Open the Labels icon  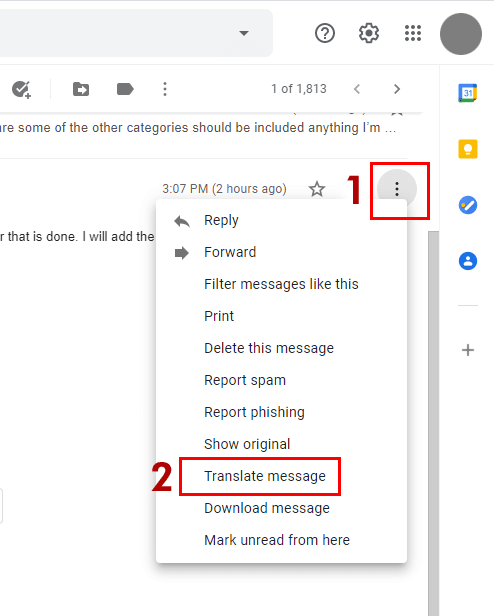click(125, 89)
